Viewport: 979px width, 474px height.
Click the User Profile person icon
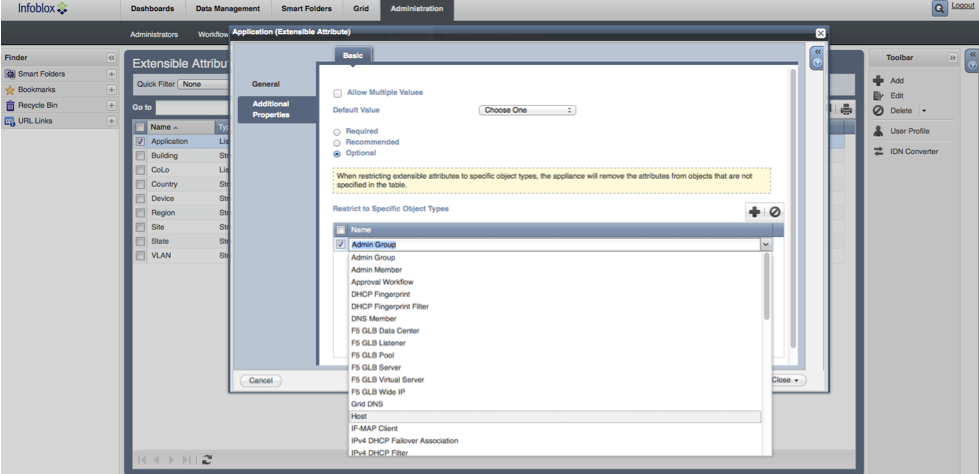[878, 131]
